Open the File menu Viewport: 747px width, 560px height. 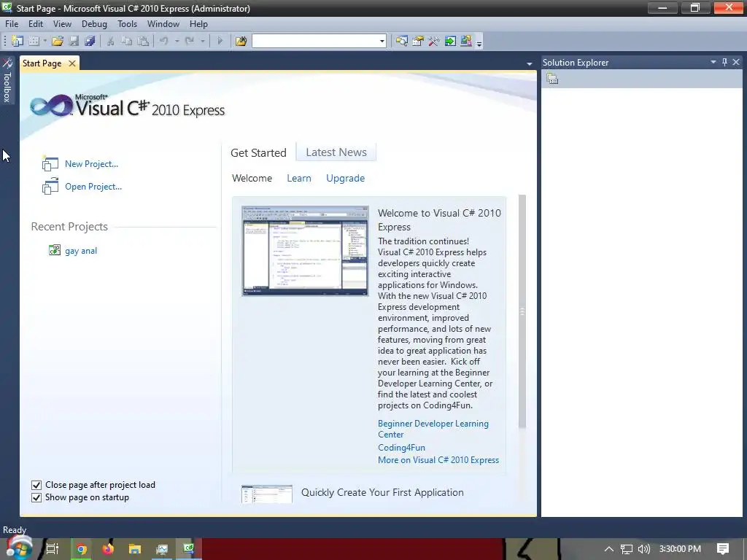[x=12, y=24]
